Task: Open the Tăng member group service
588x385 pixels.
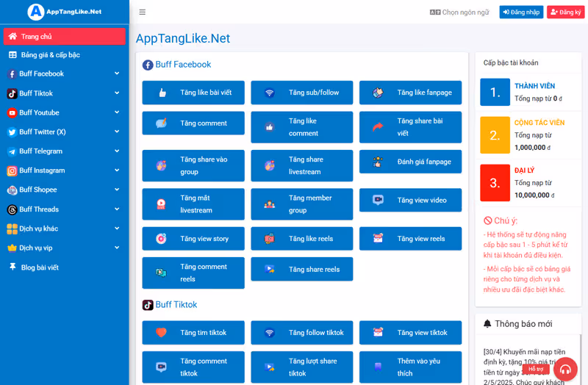Action: pos(302,204)
